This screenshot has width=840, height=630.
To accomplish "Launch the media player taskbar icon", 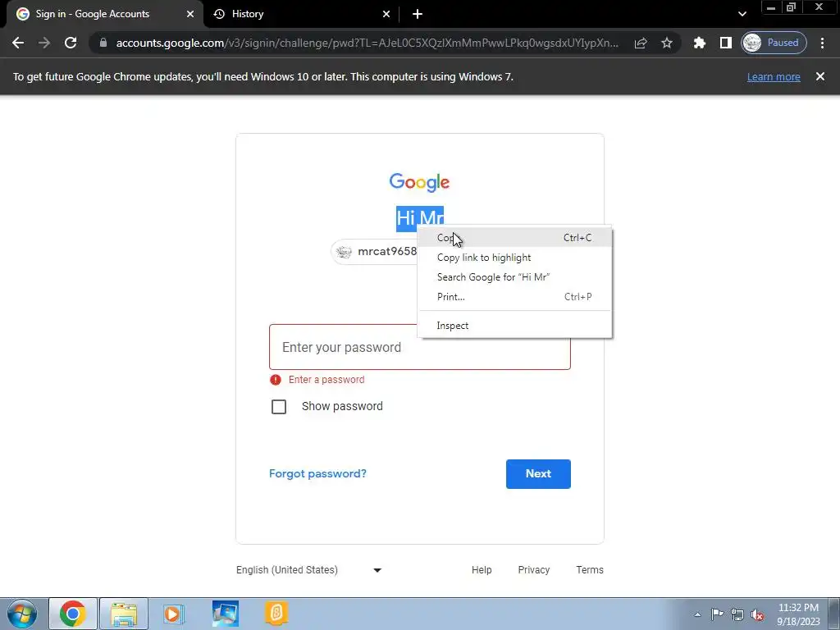I will point(172,614).
